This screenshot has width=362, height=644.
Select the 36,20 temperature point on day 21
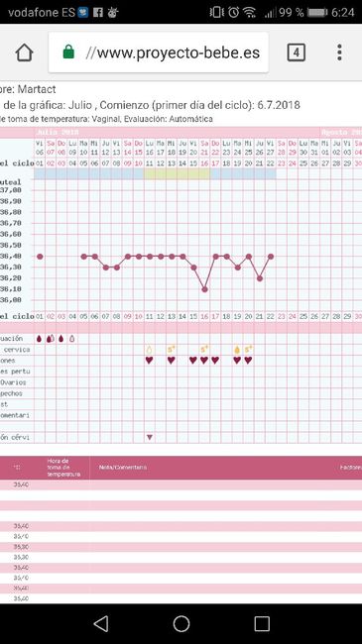pyautogui.click(x=259, y=278)
